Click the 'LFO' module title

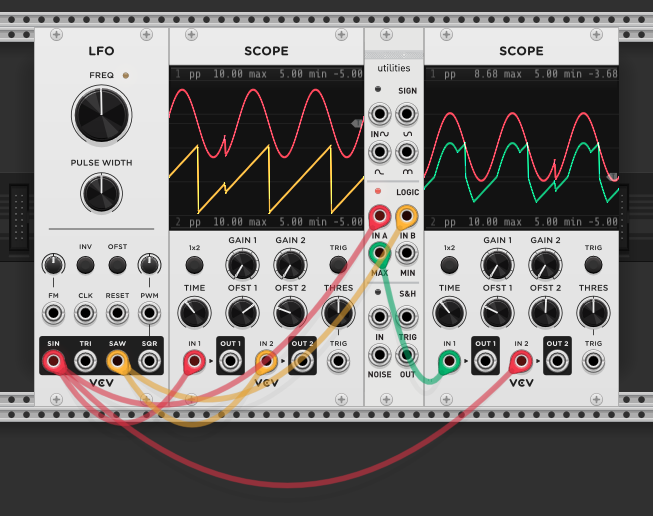coord(101,51)
